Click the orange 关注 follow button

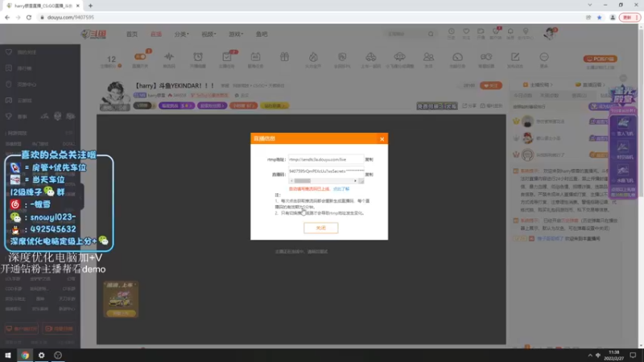pos(491,85)
